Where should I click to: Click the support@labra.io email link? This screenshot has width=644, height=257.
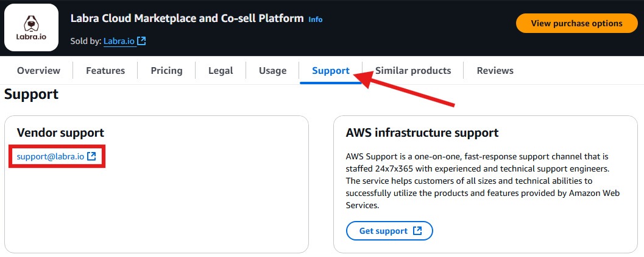point(51,156)
